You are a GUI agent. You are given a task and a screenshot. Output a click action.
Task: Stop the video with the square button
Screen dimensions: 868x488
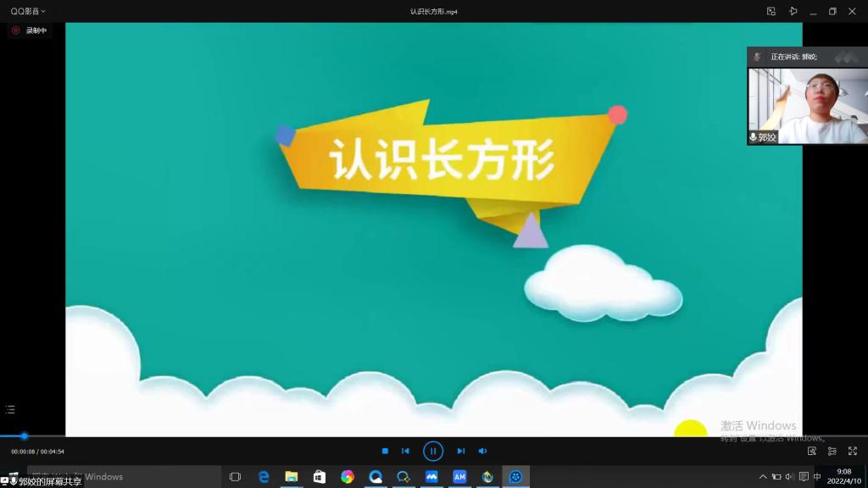coord(385,452)
